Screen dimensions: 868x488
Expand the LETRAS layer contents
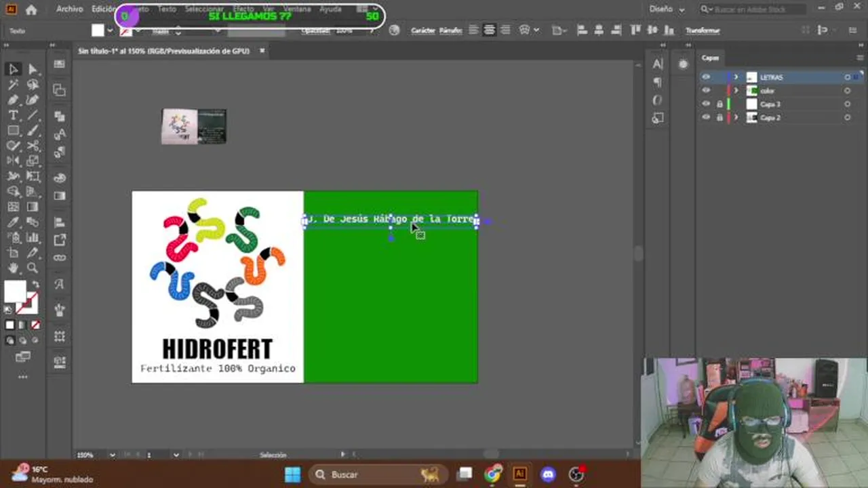[x=736, y=77]
